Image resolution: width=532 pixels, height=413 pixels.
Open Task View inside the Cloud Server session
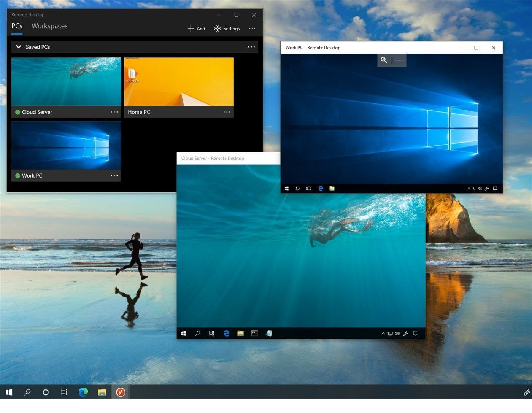click(x=211, y=333)
